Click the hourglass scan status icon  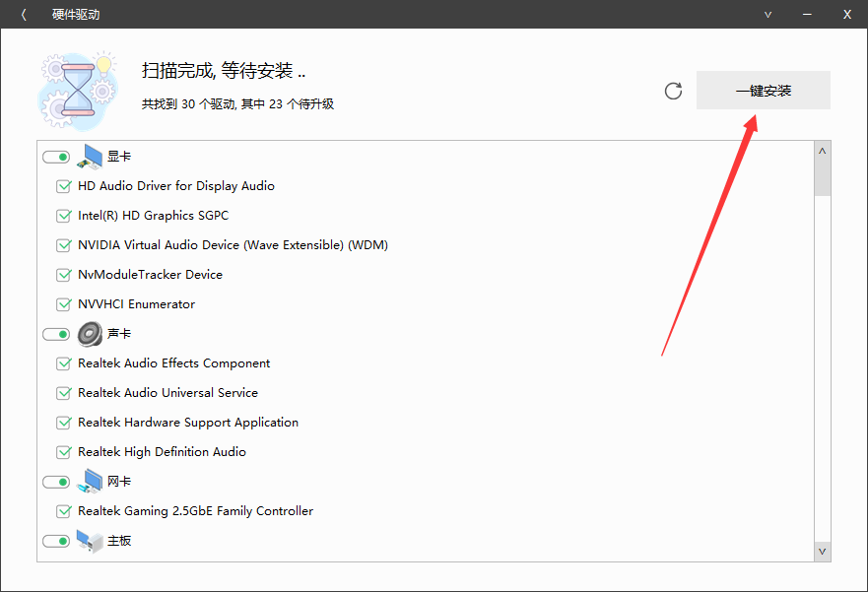(x=78, y=92)
